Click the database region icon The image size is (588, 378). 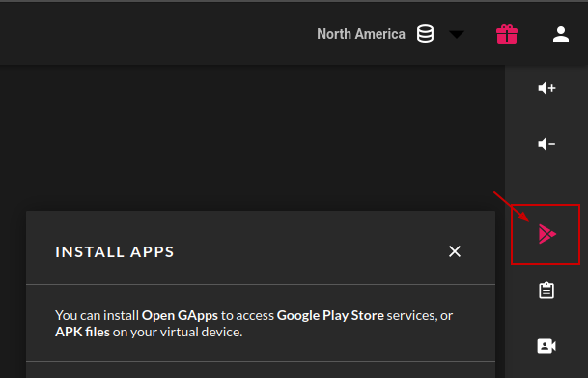point(425,34)
